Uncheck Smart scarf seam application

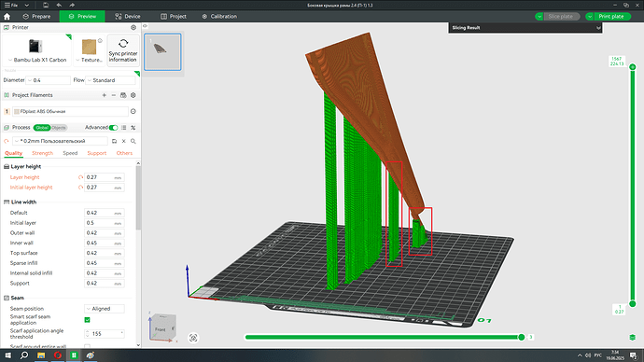pyautogui.click(x=87, y=320)
